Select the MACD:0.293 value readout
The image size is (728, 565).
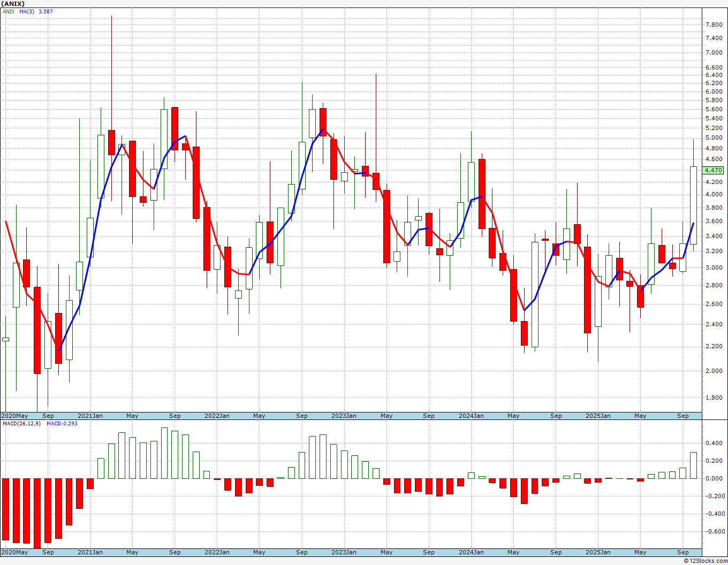[62, 423]
